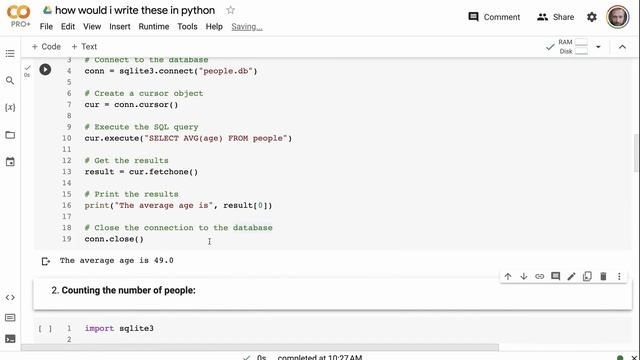The image size is (640, 360).
Task: Add a comment icon in cell toolbar
Action: coord(556,276)
